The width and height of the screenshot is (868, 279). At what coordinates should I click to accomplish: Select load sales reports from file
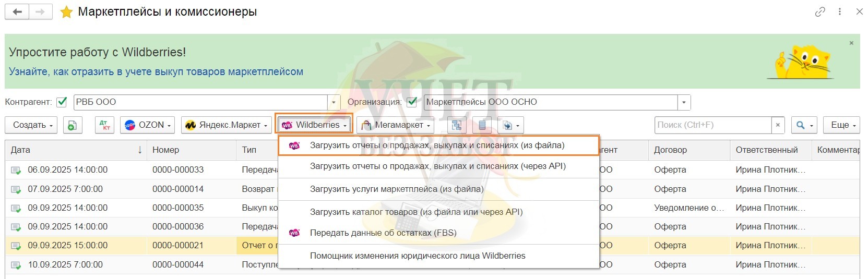pos(437,145)
